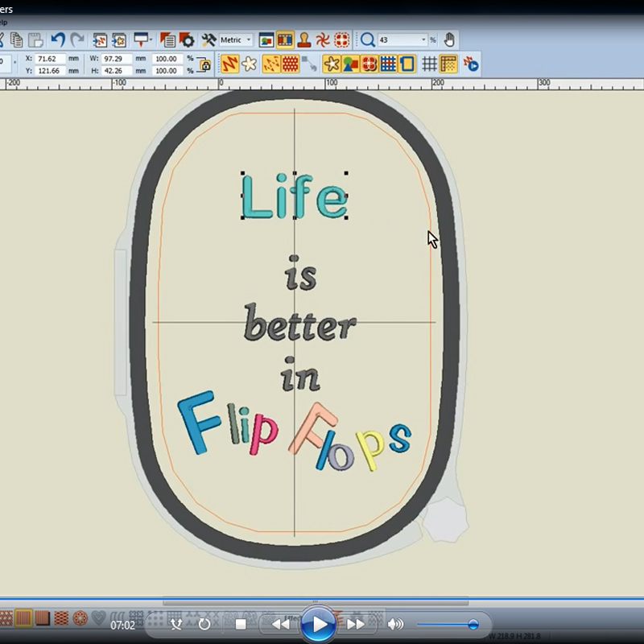This screenshot has height=644, width=644.
Task: Click the insert stitches icon beside Redo
Action: (x=99, y=40)
